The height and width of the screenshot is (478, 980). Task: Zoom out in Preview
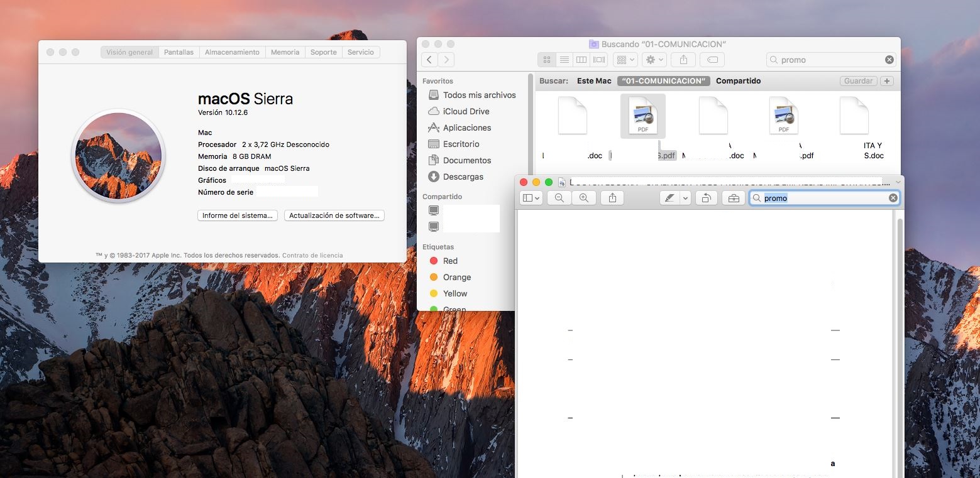559,198
